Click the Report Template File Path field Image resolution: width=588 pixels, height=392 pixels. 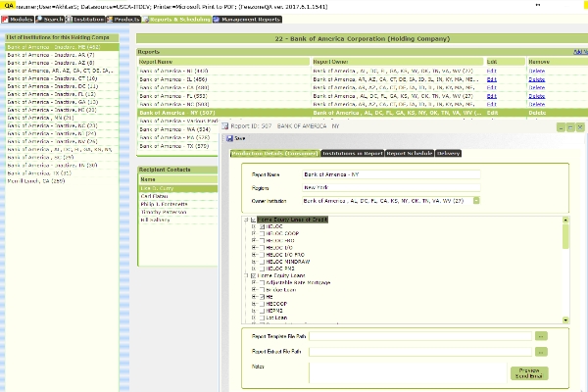(x=420, y=336)
